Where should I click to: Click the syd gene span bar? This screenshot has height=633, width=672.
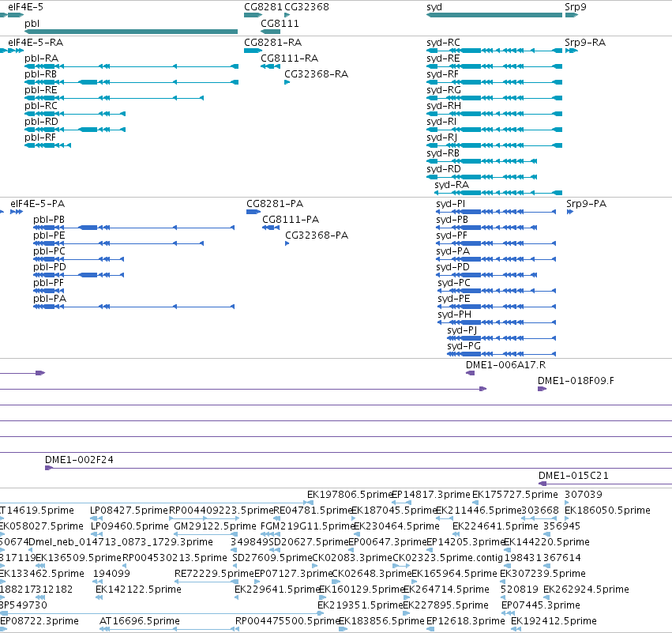click(x=494, y=15)
